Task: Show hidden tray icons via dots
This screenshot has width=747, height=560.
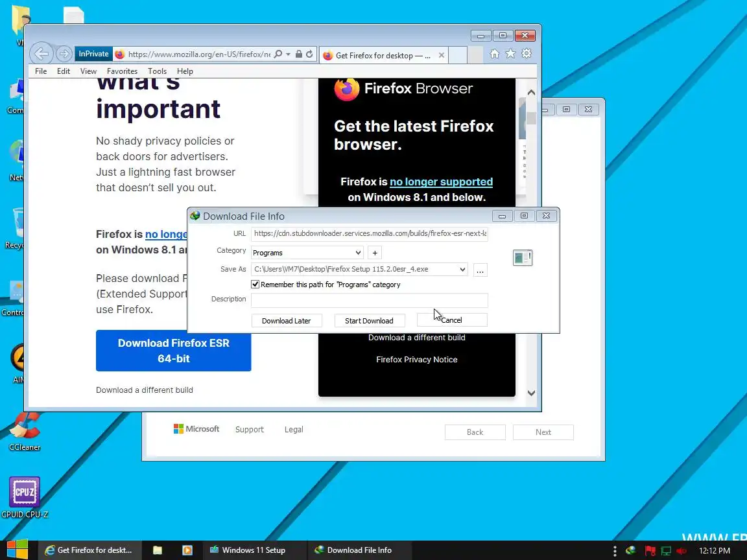Action: click(615, 551)
